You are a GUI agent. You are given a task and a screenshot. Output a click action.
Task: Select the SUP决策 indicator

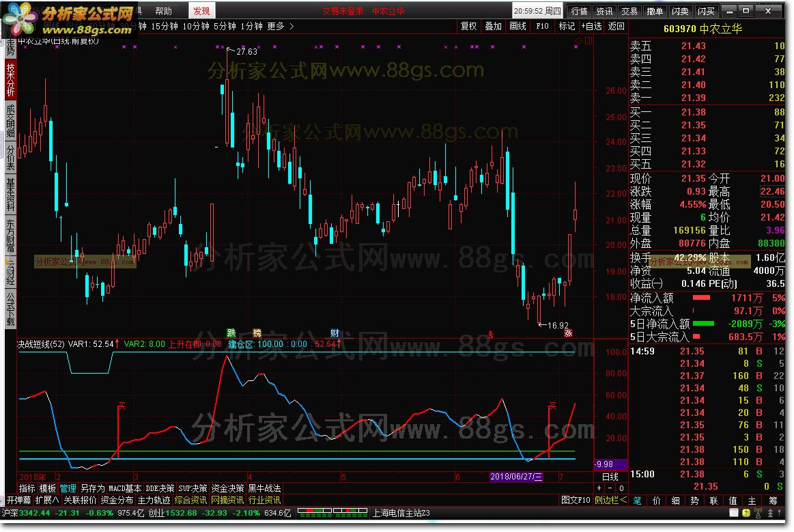tap(193, 488)
